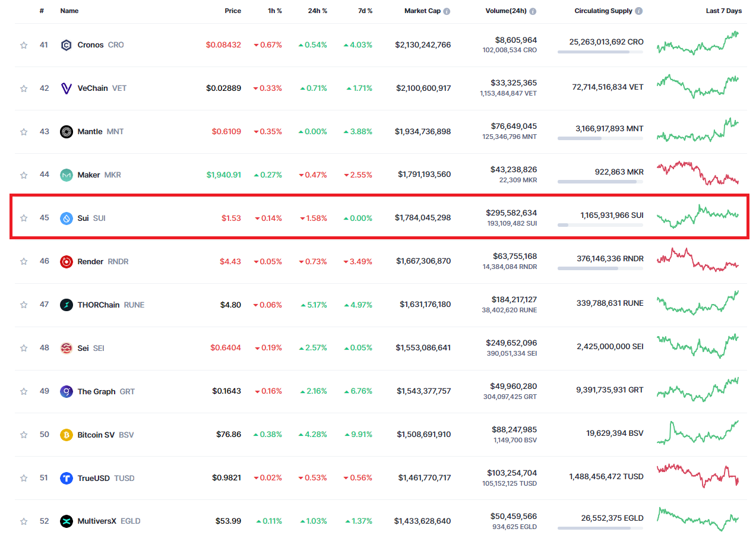Click Cronos circulating supply progress bar
The image size is (756, 535).
tap(600, 52)
